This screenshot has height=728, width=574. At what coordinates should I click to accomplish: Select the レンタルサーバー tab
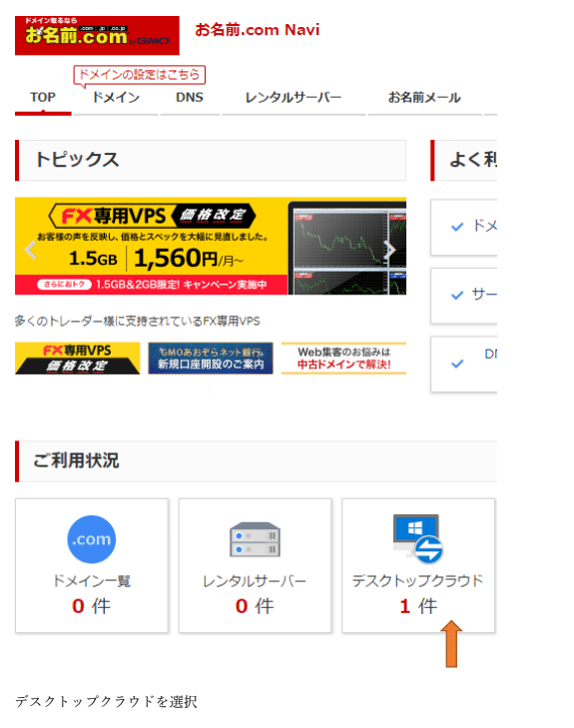pos(293,98)
